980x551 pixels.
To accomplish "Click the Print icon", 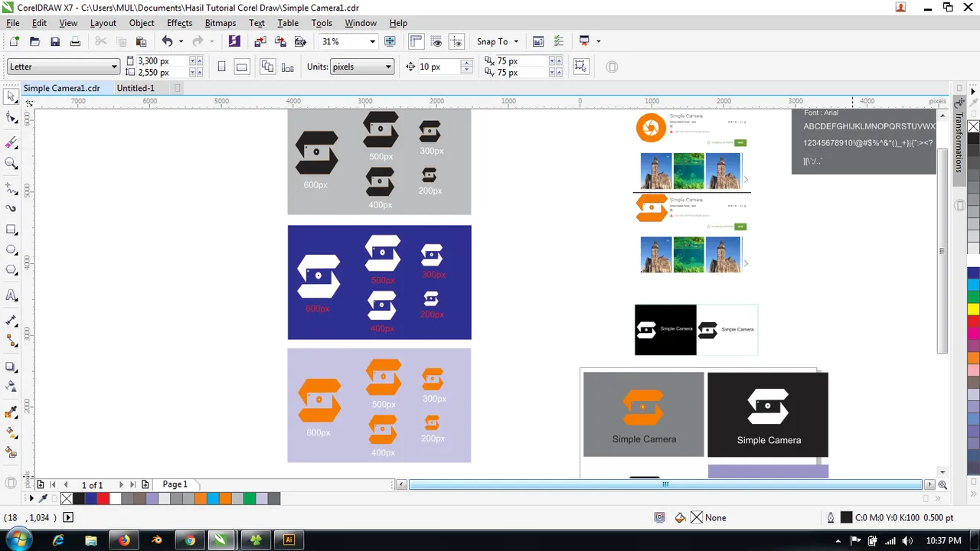I will [x=75, y=41].
